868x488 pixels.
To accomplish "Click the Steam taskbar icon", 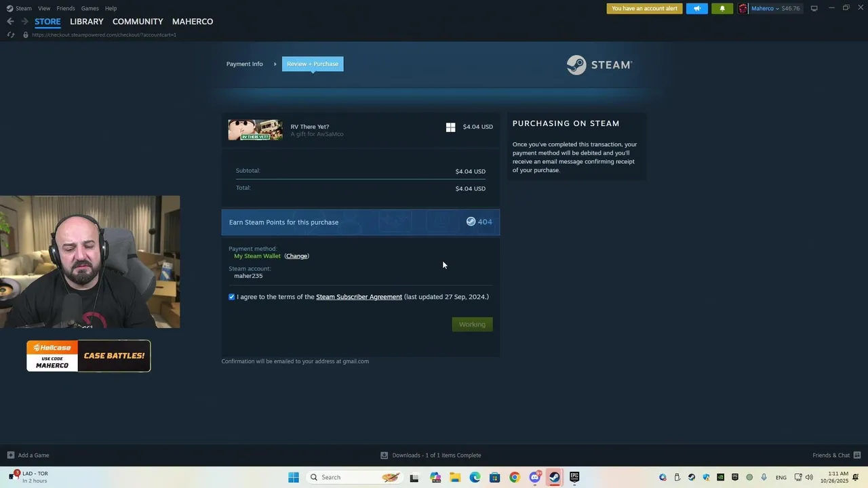I will point(555,477).
